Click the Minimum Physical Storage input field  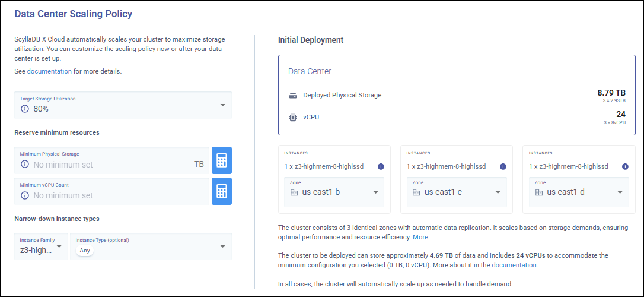point(112,160)
